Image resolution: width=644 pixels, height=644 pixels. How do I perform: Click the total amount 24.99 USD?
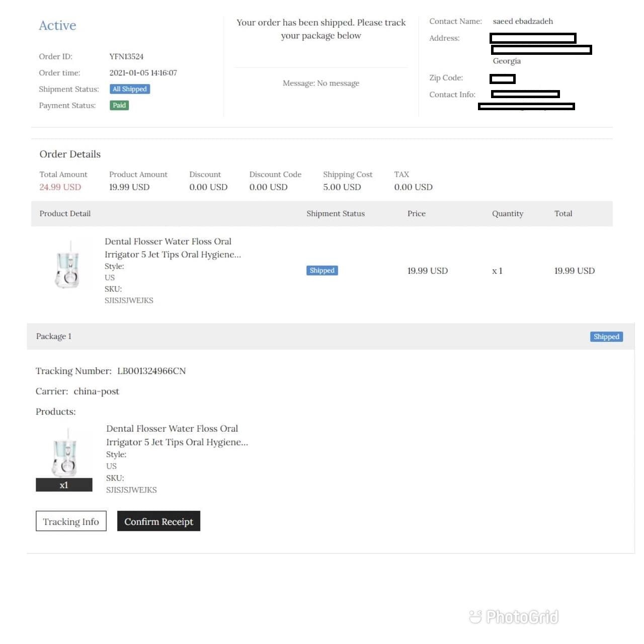coord(60,187)
